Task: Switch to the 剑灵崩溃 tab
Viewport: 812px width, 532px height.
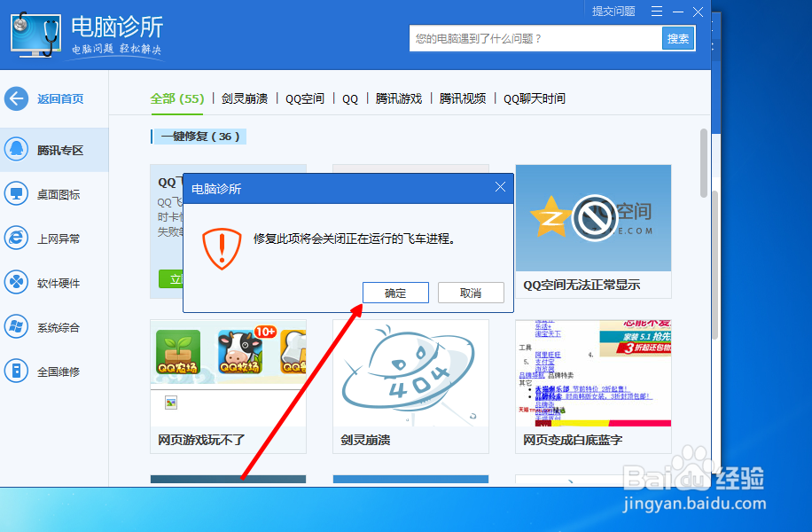Action: 245,98
